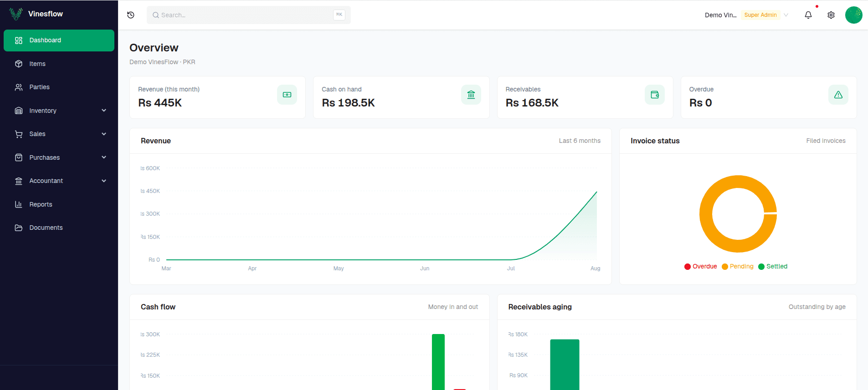Click the Items box icon
The height and width of the screenshot is (390, 868).
point(19,64)
